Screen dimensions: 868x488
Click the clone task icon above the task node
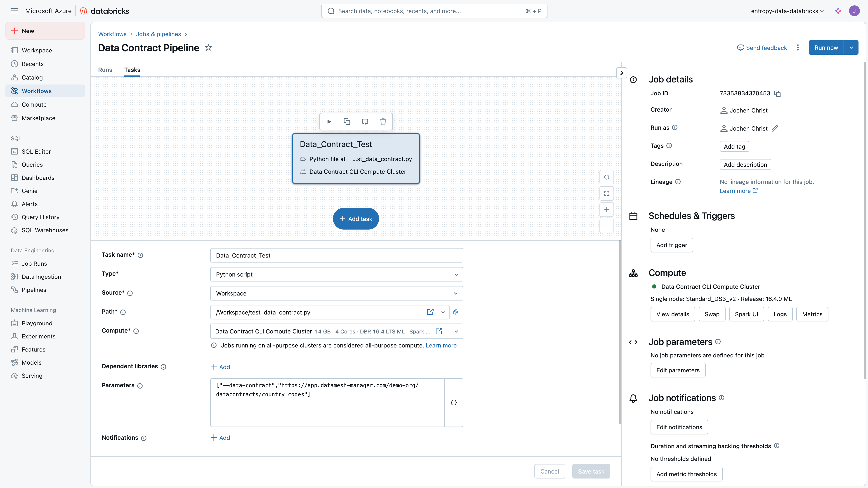(347, 122)
